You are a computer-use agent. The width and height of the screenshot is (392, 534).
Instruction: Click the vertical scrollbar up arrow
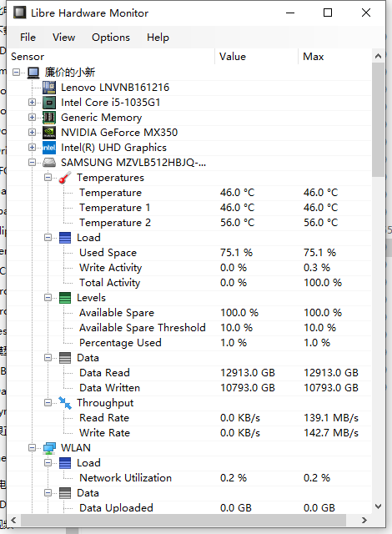click(378, 56)
